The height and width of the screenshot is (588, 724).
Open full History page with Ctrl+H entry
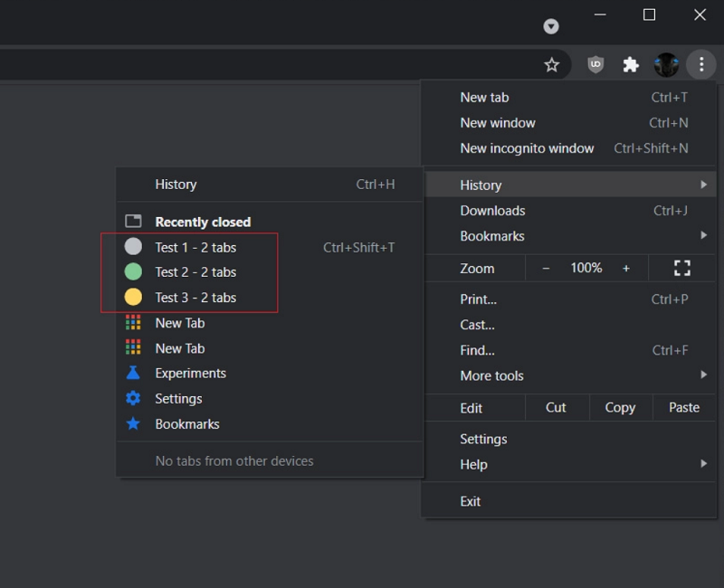click(270, 185)
